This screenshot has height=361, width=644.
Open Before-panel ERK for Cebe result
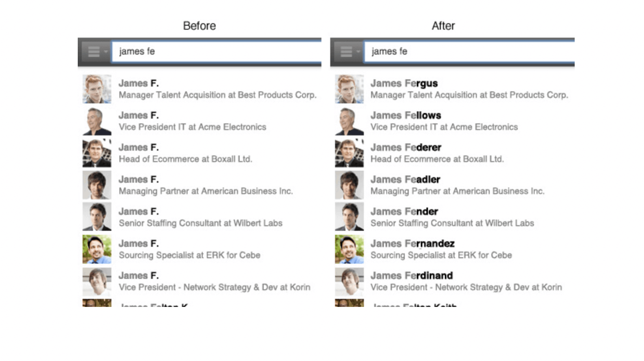189,250
